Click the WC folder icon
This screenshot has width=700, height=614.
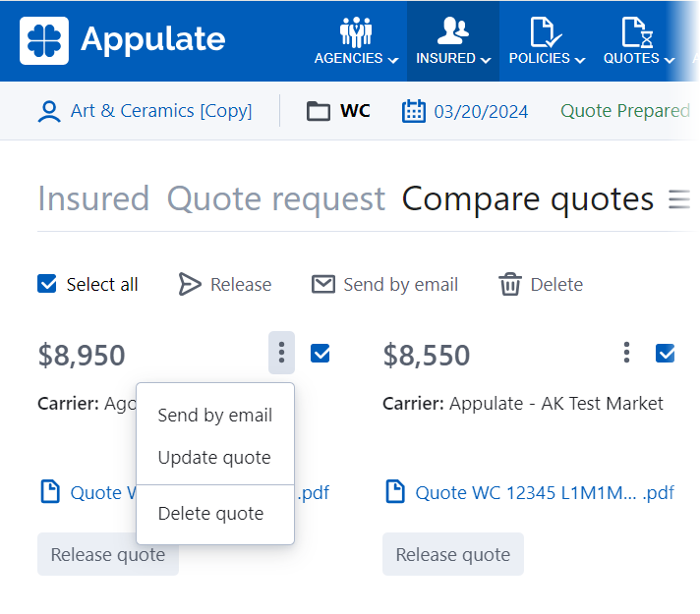pos(318,111)
